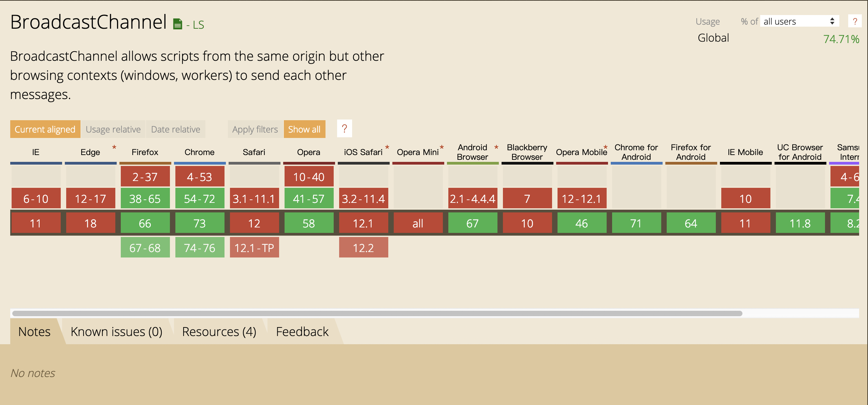Select Safari 12 cell
The image size is (868, 405).
pyautogui.click(x=255, y=223)
